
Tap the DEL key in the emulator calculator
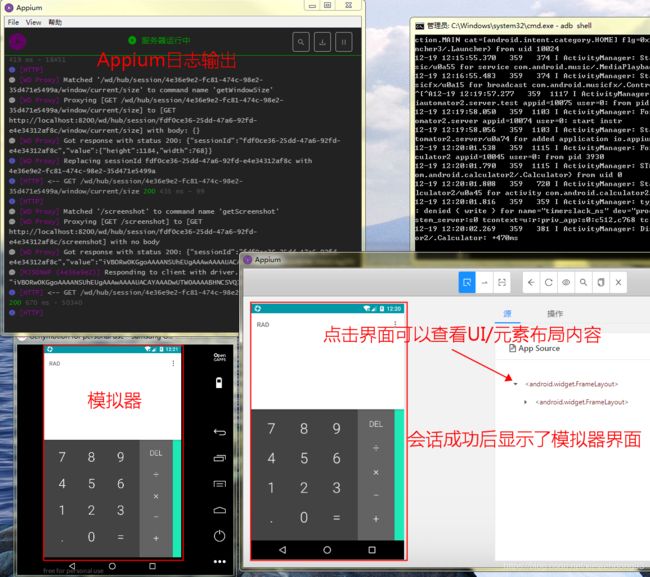(155, 453)
